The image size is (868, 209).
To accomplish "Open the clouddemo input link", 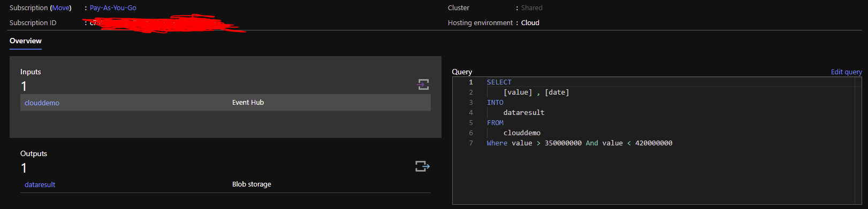I will (42, 103).
